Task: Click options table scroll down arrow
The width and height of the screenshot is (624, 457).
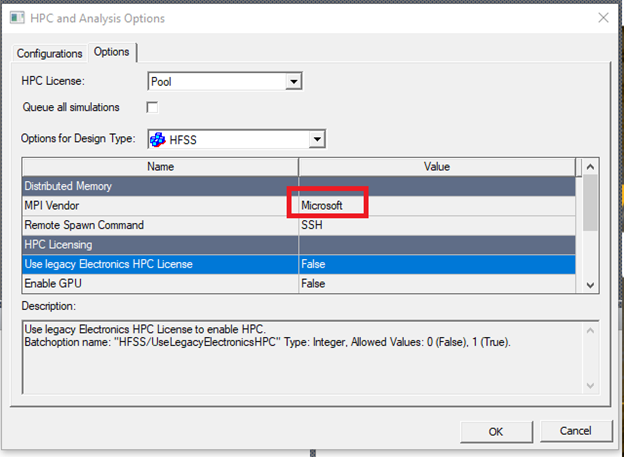Action: (590, 285)
